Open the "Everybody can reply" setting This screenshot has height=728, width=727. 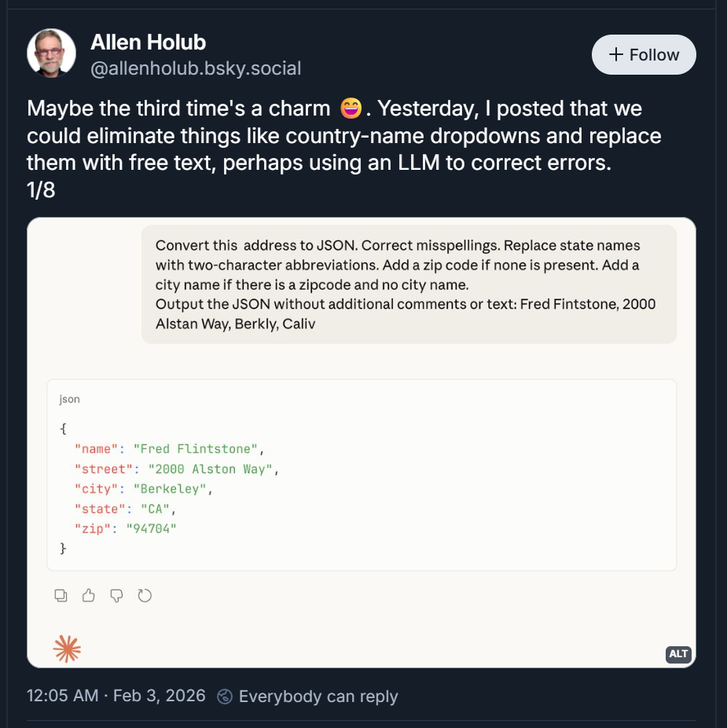318,697
